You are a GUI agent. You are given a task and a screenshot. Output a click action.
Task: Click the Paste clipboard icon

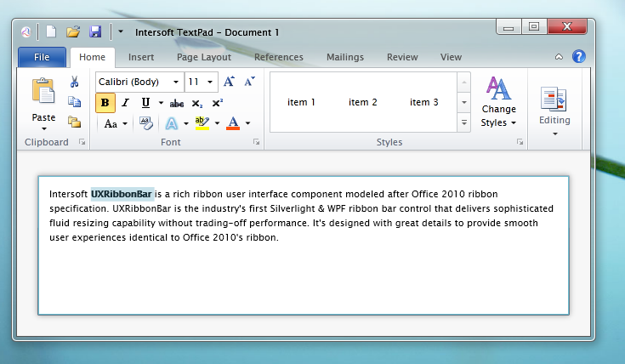click(43, 90)
